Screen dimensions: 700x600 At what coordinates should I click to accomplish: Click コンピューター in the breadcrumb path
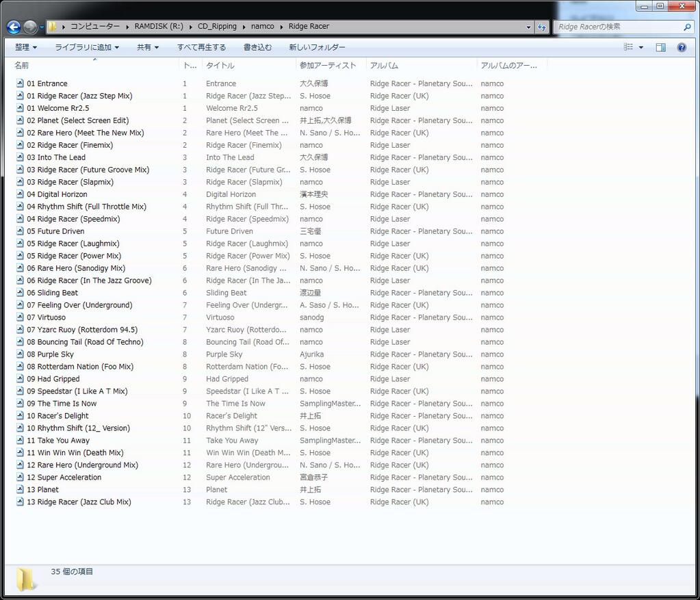pos(95,26)
